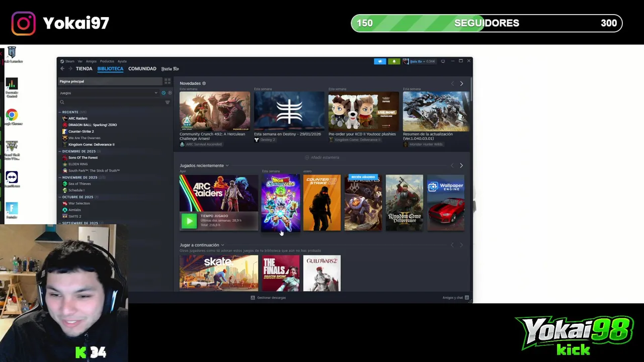Open the COMUNIDAD tab
The height and width of the screenshot is (362, 644).
[x=142, y=69]
